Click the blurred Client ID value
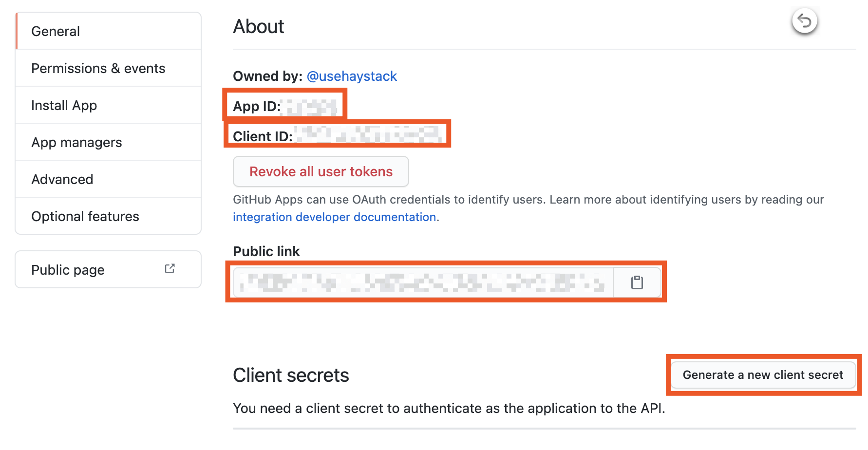This screenshot has height=450, width=868. click(369, 135)
